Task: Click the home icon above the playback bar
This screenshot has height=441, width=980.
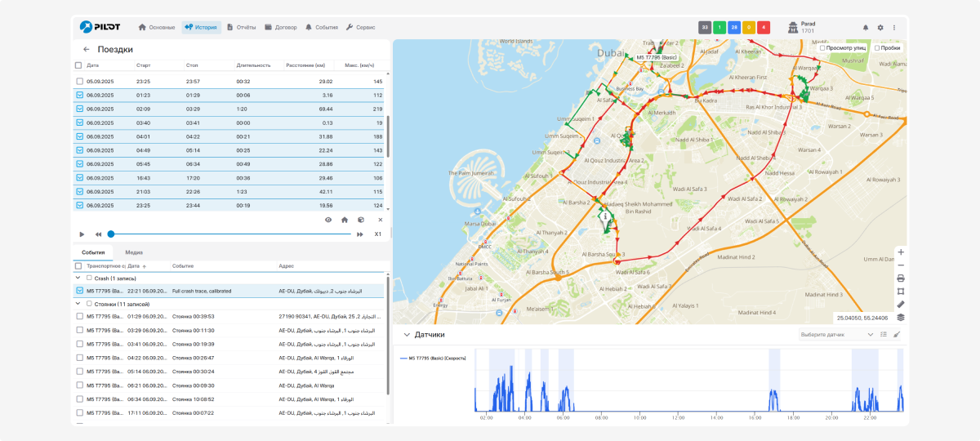Action: (345, 220)
